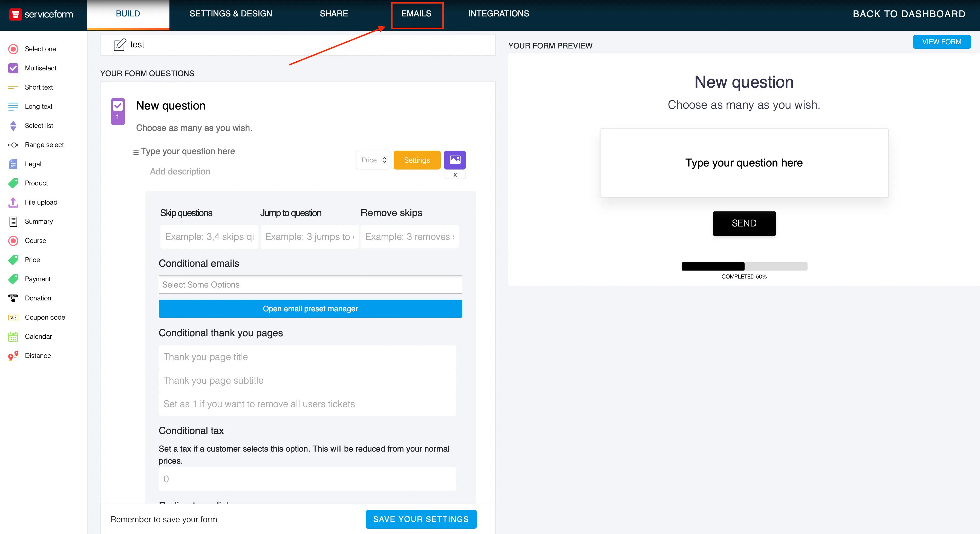Click the orange Settings button

pyautogui.click(x=417, y=160)
